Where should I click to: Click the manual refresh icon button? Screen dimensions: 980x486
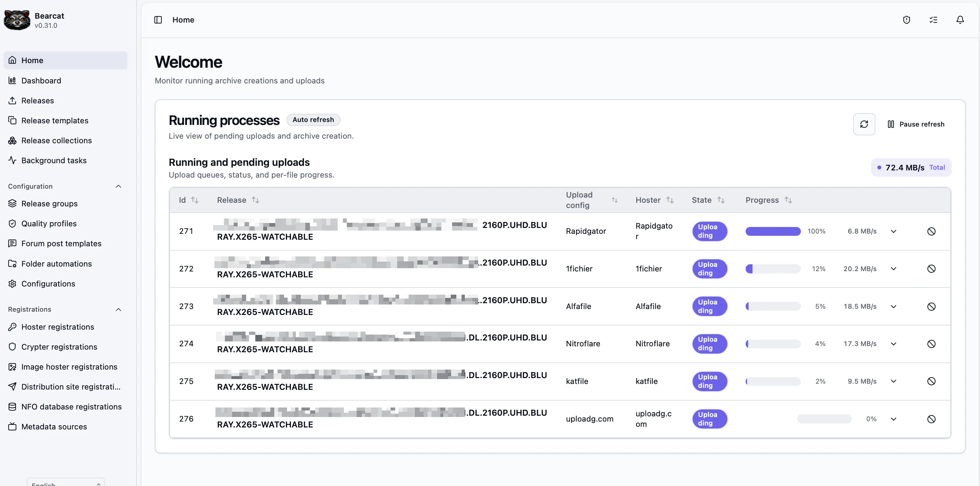(x=864, y=124)
